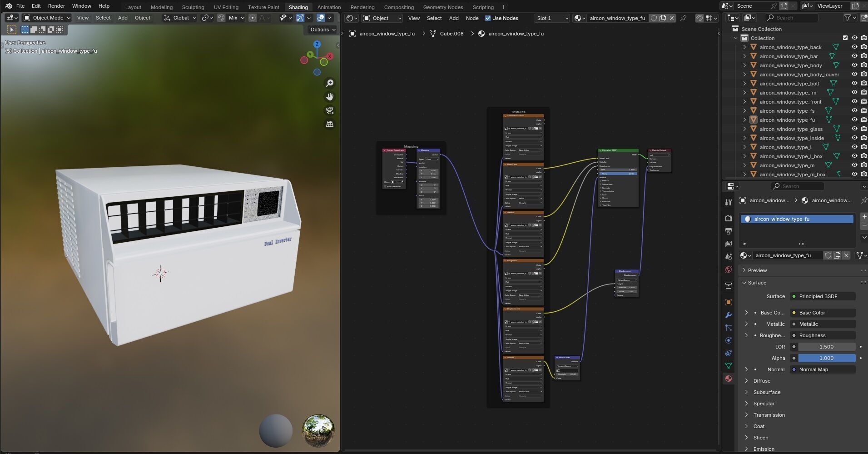868x454 pixels.
Task: Open the Render properties tab icon
Action: pyautogui.click(x=729, y=219)
